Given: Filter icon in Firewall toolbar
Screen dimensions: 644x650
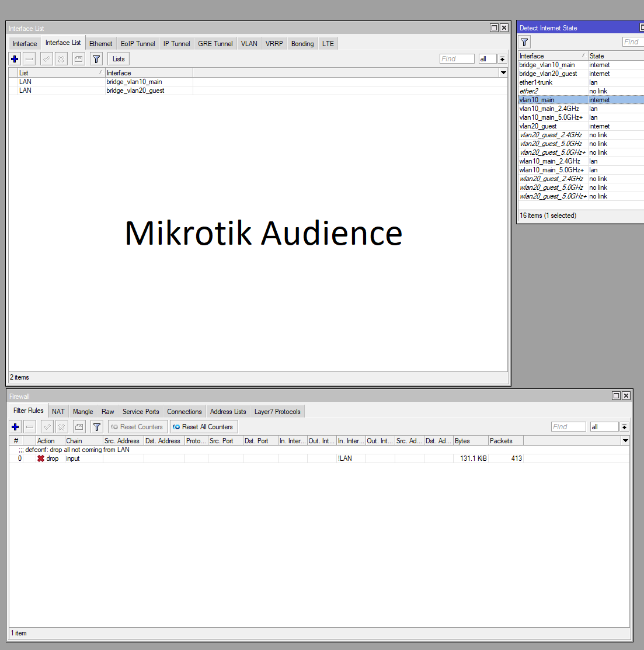Looking at the screenshot, I should point(96,426).
